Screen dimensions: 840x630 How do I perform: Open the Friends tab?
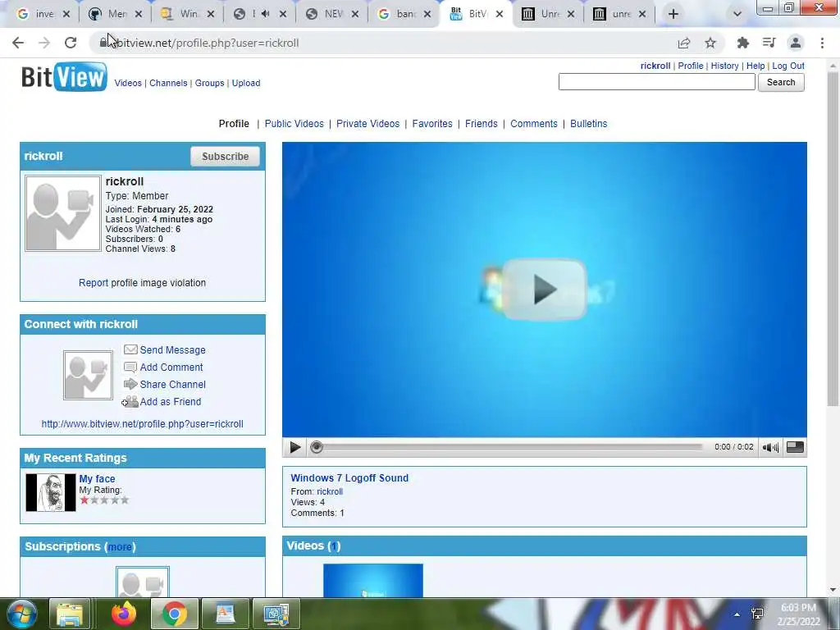pos(481,124)
